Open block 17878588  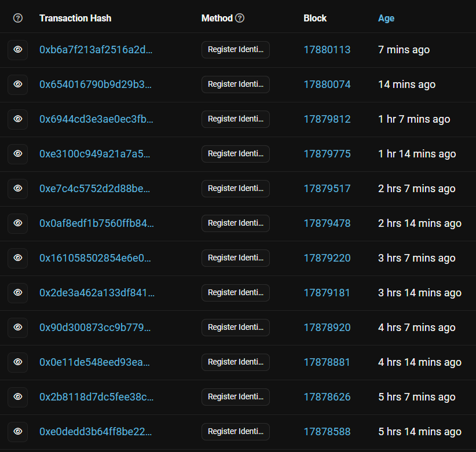327,432
